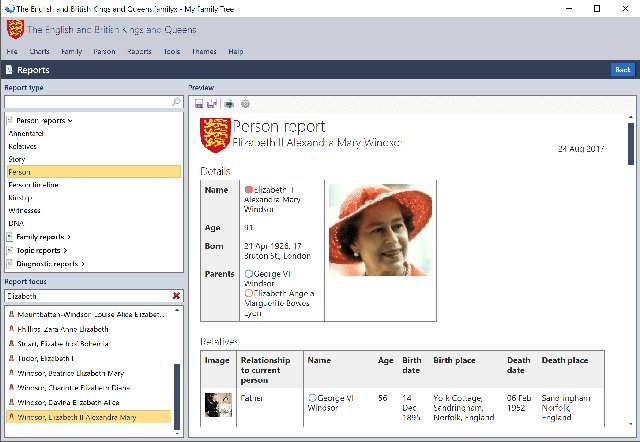Image resolution: width=640 pixels, height=442 pixels.
Task: Select Tudor, Elizabeth I in list
Action: coord(89,359)
